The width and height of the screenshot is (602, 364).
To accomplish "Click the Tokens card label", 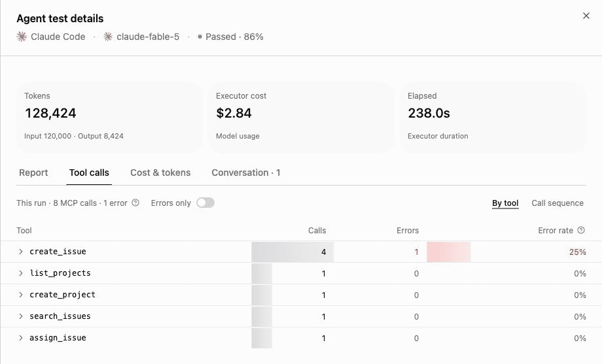I will [x=37, y=96].
